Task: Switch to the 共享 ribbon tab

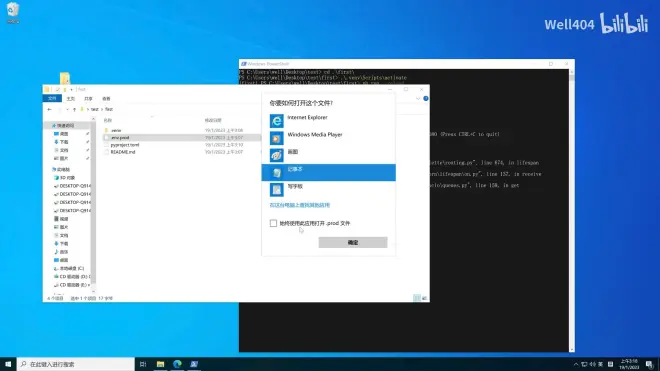Action: coord(88,99)
